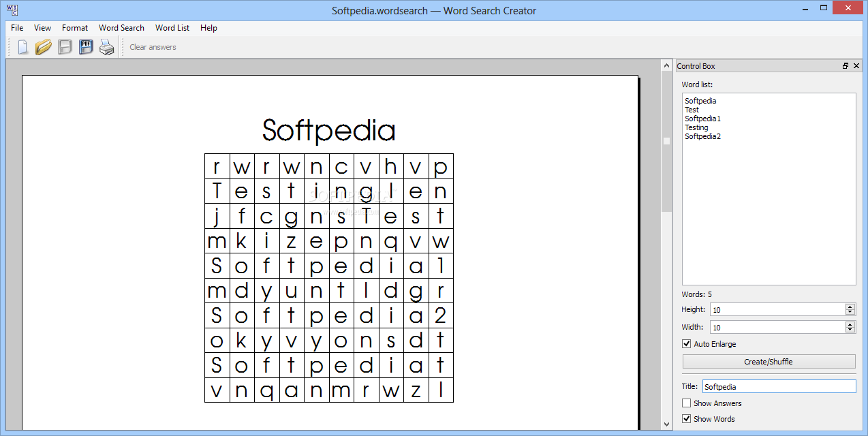The height and width of the screenshot is (436, 868).
Task: Select 'Softpedia2' in the word list
Action: [702, 136]
